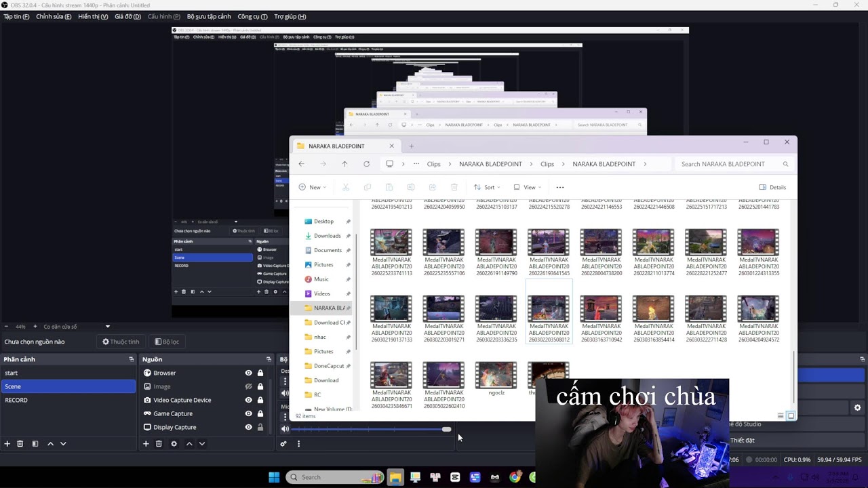Click the Search NARAKA BLADEPOINT field

point(734,164)
